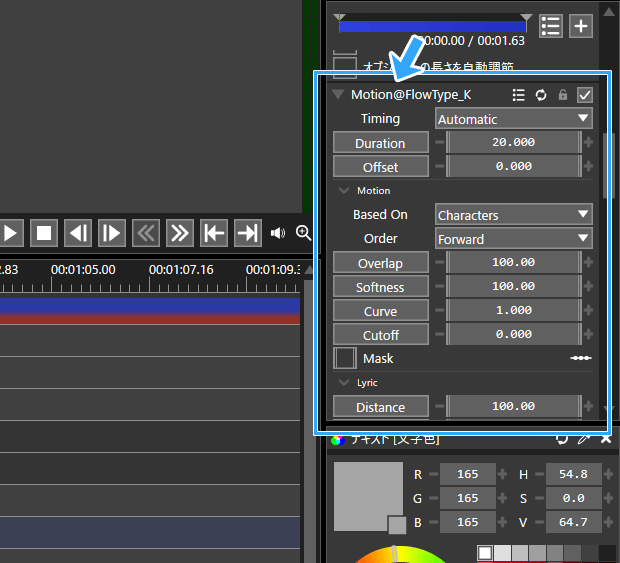Increase the Cutoff value with plus
620x563 pixels.
pyautogui.click(x=588, y=334)
